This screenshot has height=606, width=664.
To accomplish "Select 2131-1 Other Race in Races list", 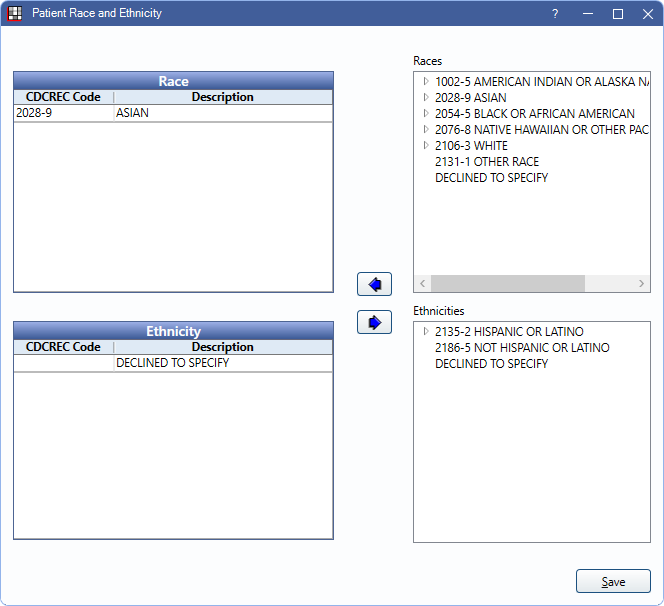I will (x=486, y=162).
